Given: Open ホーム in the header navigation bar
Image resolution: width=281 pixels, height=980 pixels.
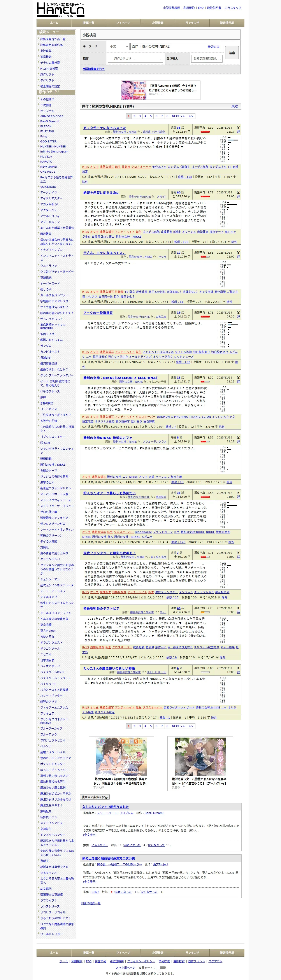Looking at the screenshot, I should pos(54,23).
